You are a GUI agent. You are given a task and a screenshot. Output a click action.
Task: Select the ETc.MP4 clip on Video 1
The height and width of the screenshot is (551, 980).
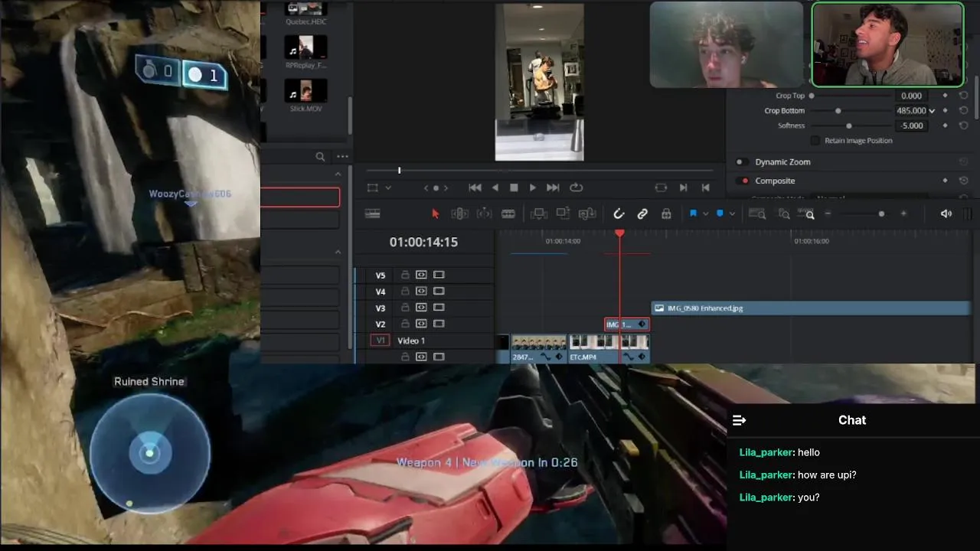608,348
